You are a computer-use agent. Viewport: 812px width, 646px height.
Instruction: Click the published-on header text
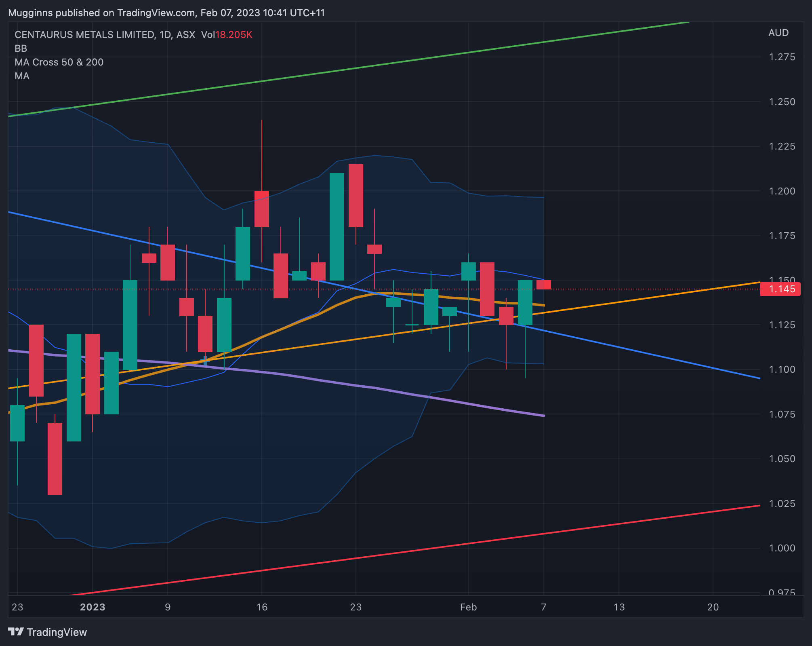coord(166,13)
